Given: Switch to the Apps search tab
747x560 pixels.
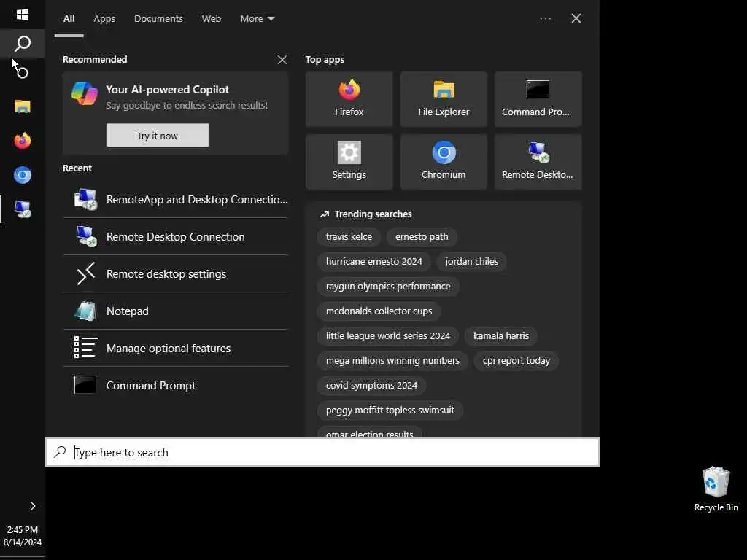Looking at the screenshot, I should 104,18.
